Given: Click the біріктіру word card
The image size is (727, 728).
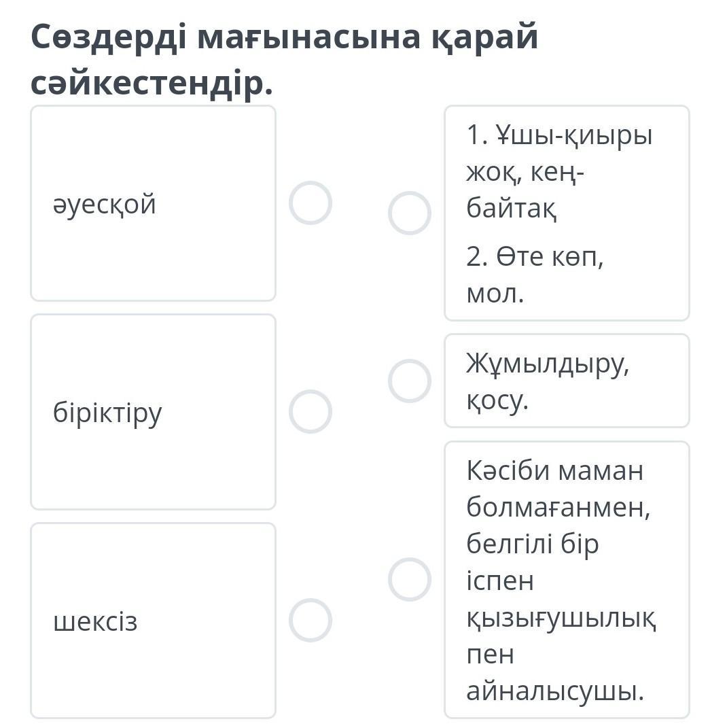Looking at the screenshot, I should [x=153, y=412].
